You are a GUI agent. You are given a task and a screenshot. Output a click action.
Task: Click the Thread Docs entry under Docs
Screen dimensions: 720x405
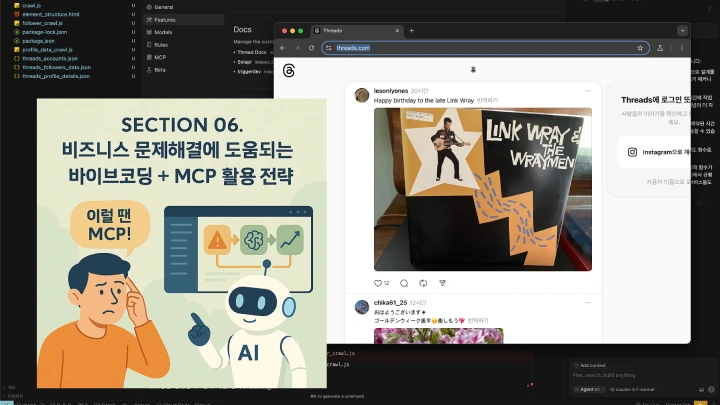coord(252,52)
